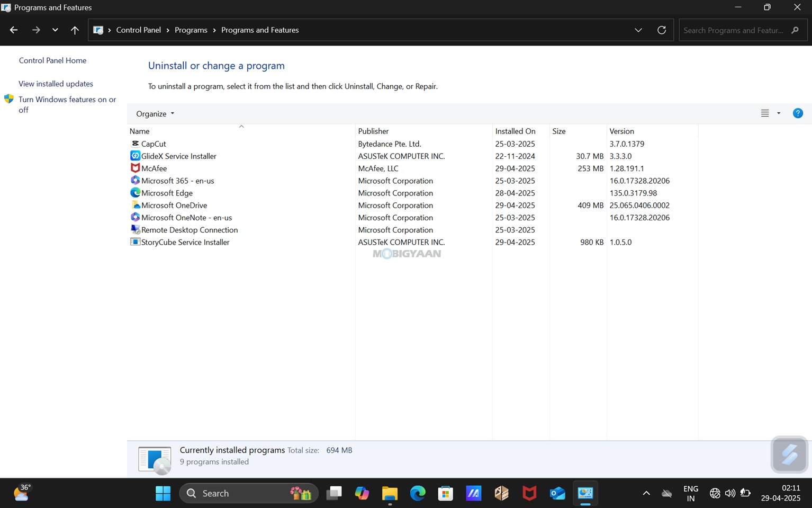
Task: Open Turn Windows features on or off
Action: [67, 104]
